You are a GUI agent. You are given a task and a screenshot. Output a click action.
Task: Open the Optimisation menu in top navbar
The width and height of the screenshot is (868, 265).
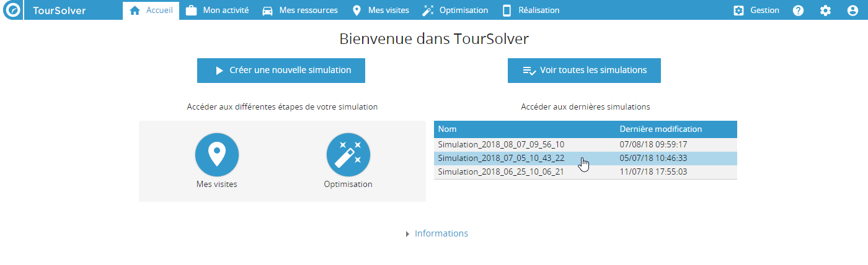[x=455, y=11]
